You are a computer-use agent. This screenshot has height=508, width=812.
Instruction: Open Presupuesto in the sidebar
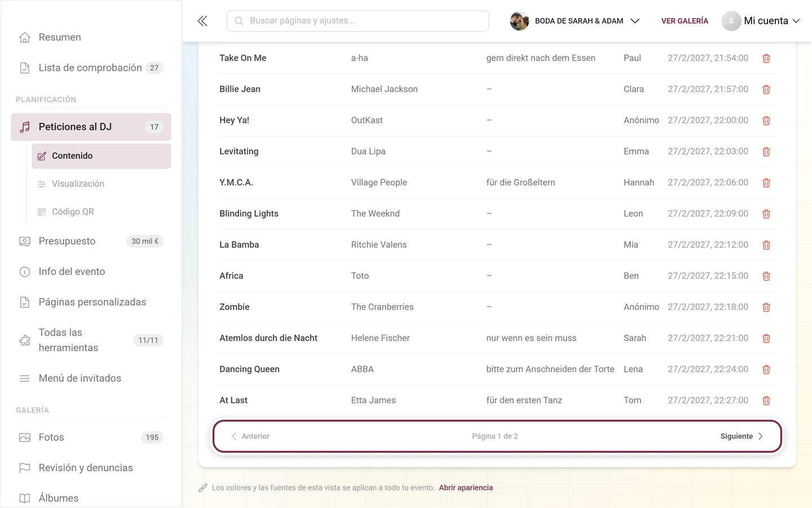91,241
